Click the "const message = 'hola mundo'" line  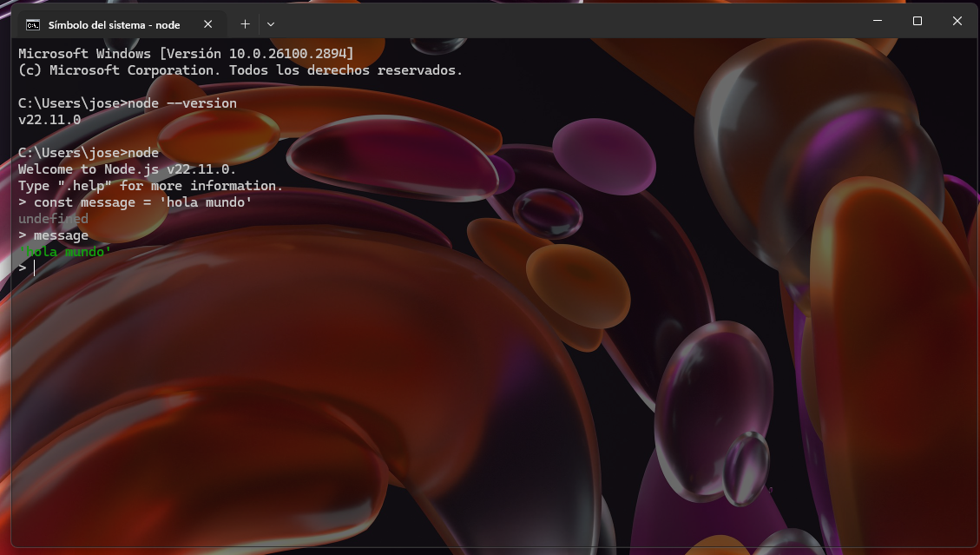135,202
